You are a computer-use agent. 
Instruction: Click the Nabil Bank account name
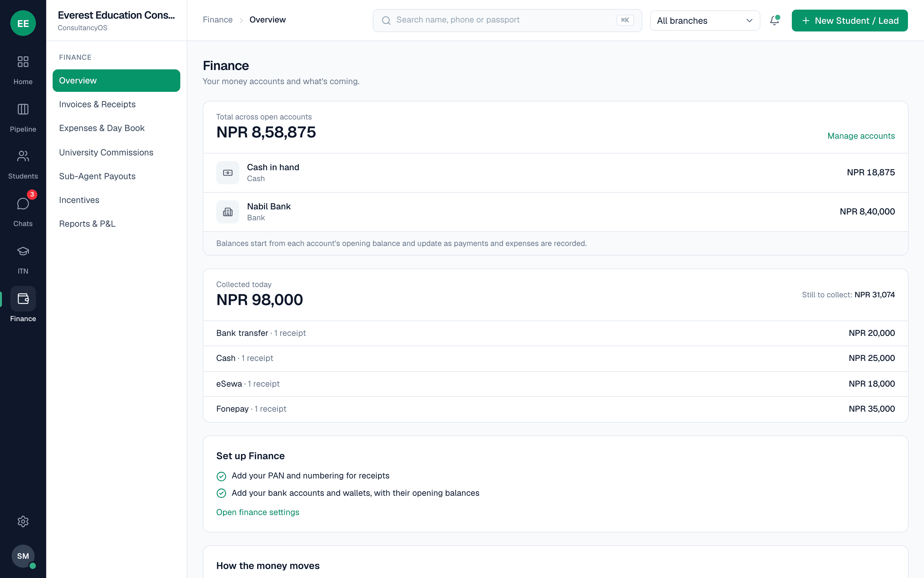coord(269,206)
